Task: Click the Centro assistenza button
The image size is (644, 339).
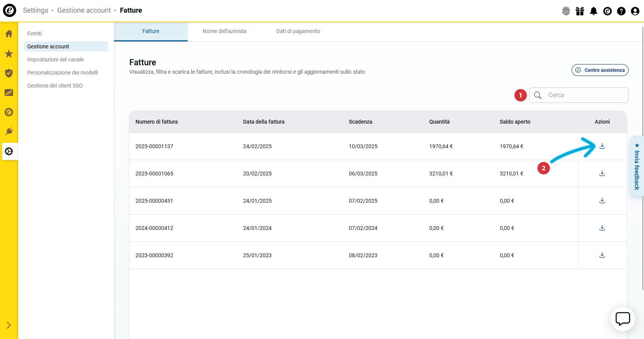Action: tap(599, 70)
